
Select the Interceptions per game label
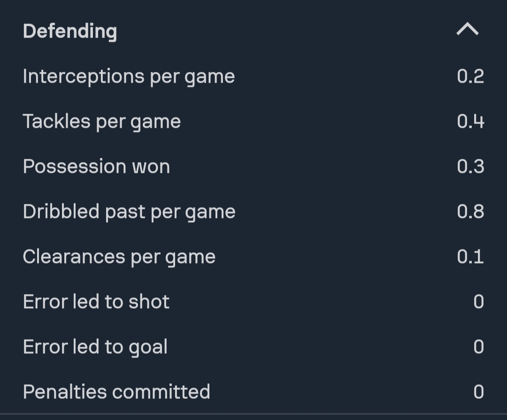pyautogui.click(x=129, y=76)
